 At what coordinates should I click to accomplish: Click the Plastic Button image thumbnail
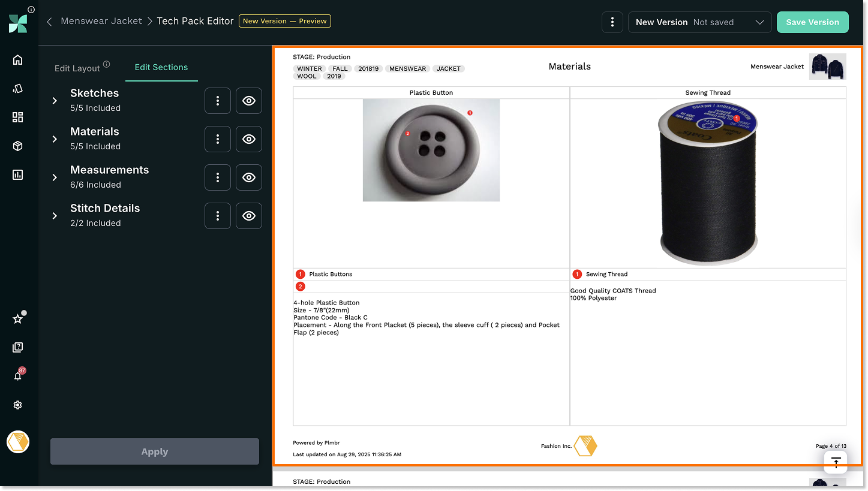click(431, 150)
